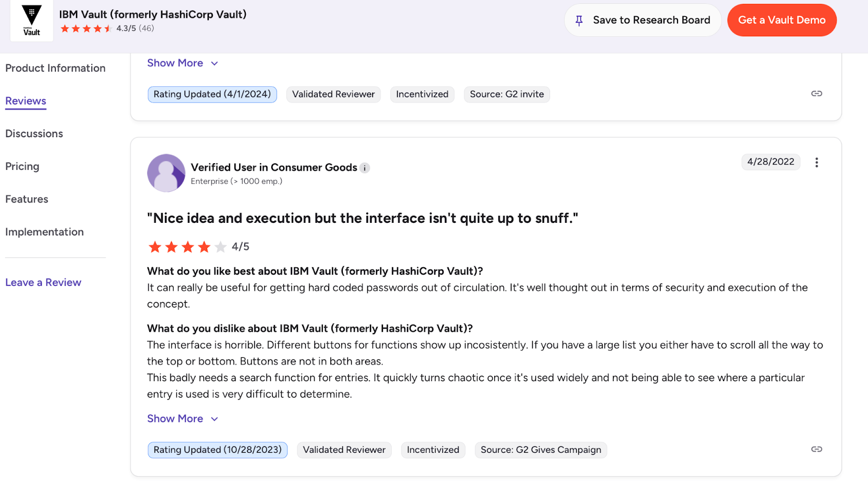
Task: Jump to the Features section
Action: 27,199
